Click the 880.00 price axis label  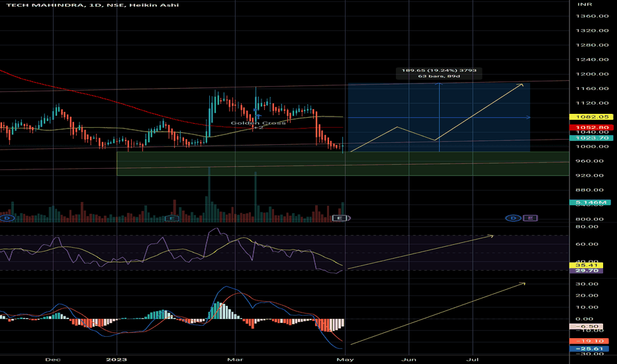pyautogui.click(x=589, y=190)
